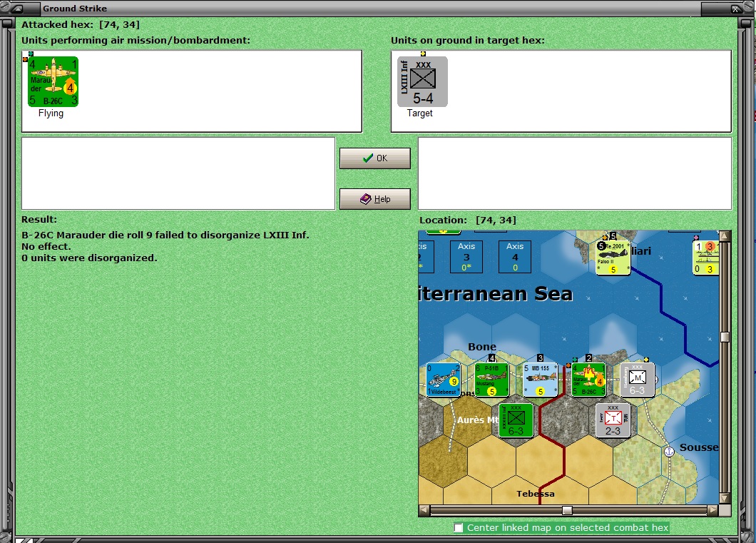The height and width of the screenshot is (543, 756).
Task: Click the Aurès Mt label on map
Action: pos(477,420)
